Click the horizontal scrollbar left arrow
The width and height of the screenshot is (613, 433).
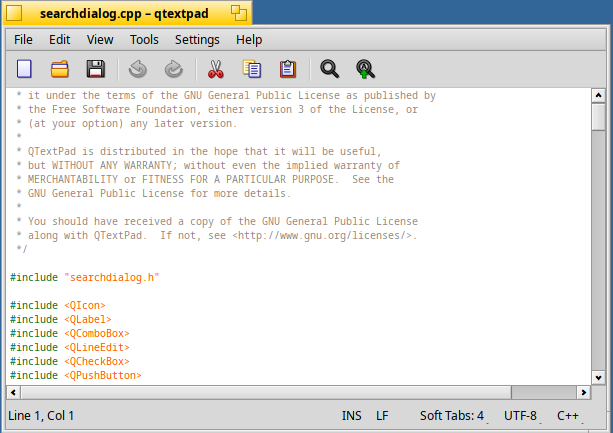coord(13,392)
